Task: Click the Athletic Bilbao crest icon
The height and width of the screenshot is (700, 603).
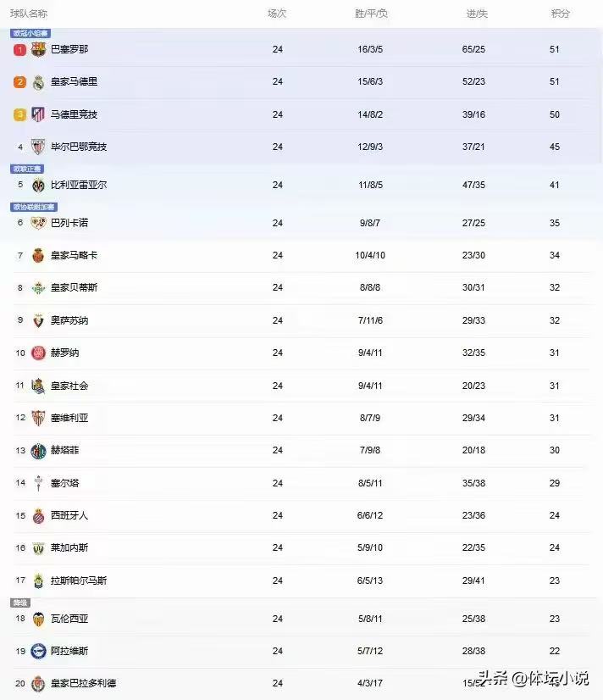Action: pyautogui.click(x=38, y=147)
